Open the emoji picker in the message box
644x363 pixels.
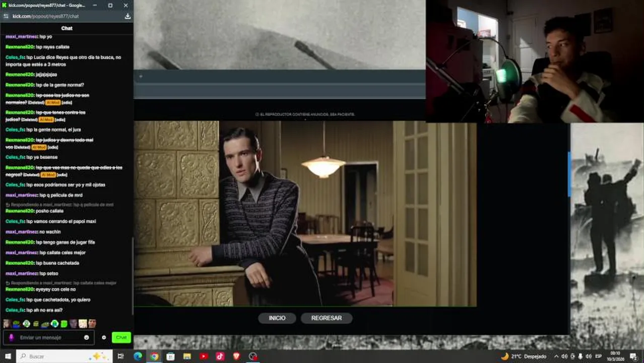pos(86,337)
